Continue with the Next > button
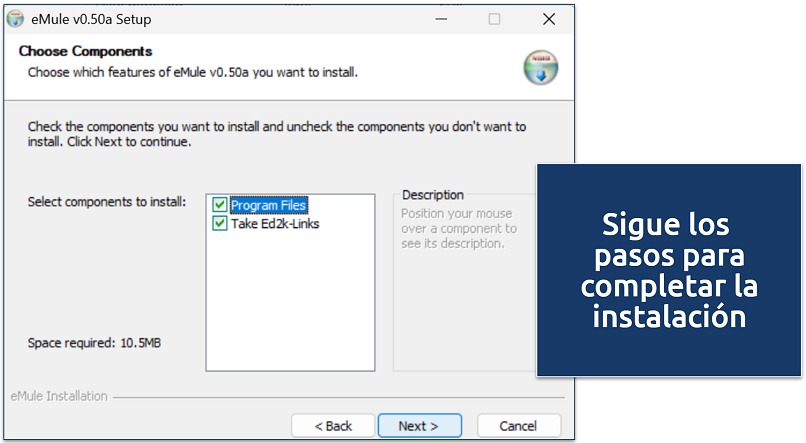806x443 pixels. [x=419, y=426]
